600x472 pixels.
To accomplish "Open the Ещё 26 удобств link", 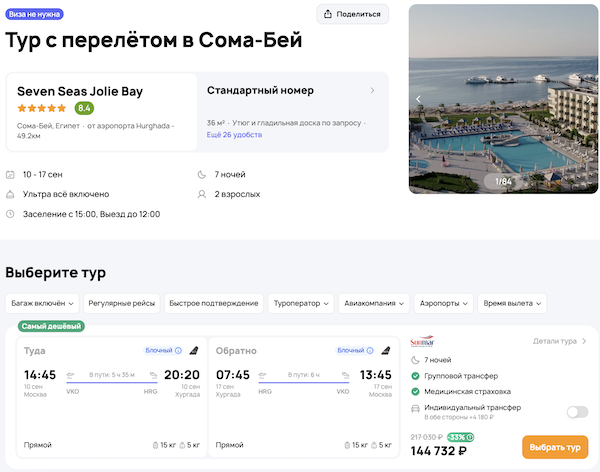I will coord(233,134).
